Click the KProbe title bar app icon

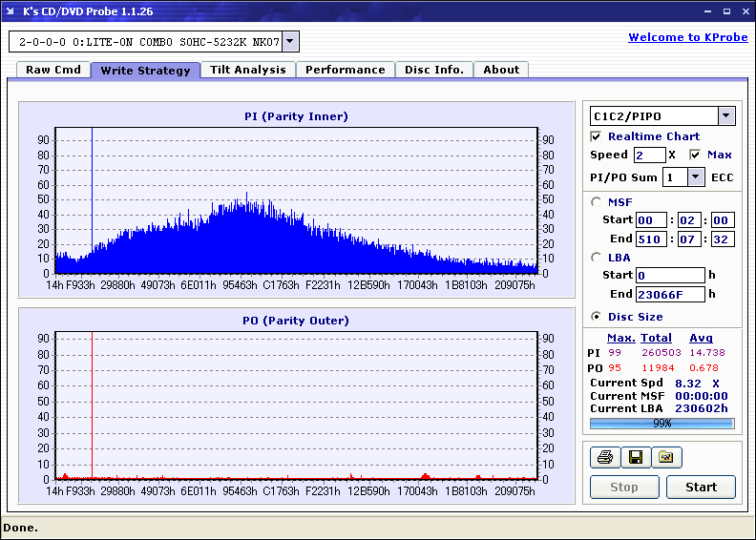click(10, 10)
